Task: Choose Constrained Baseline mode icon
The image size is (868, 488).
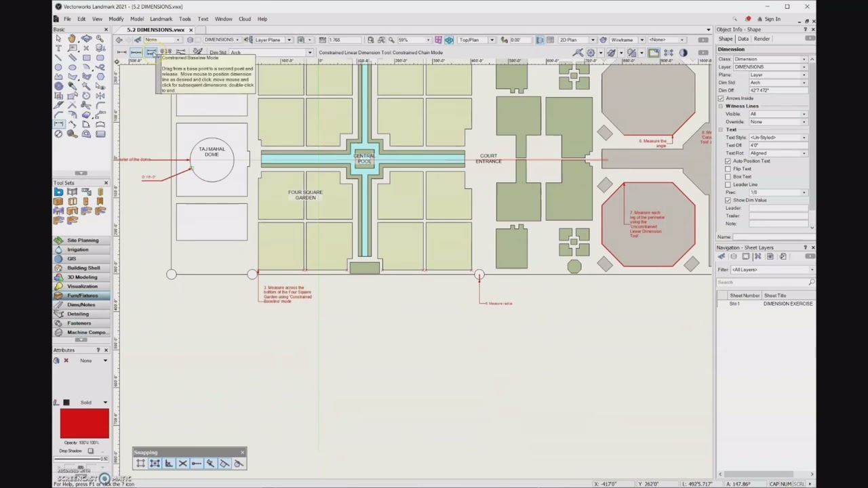Action: (151, 52)
